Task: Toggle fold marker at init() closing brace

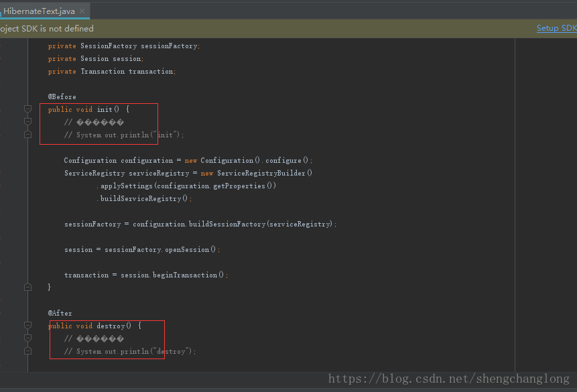Action: (27, 287)
